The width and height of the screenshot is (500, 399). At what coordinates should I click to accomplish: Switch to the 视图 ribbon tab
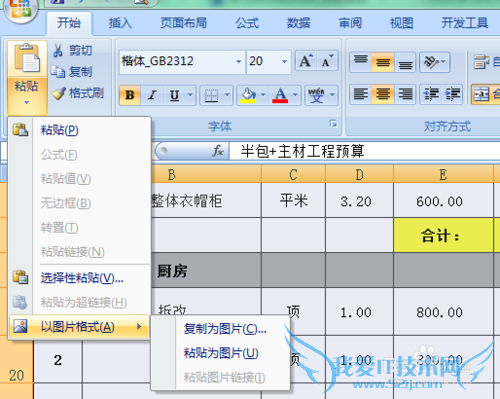[x=401, y=23]
